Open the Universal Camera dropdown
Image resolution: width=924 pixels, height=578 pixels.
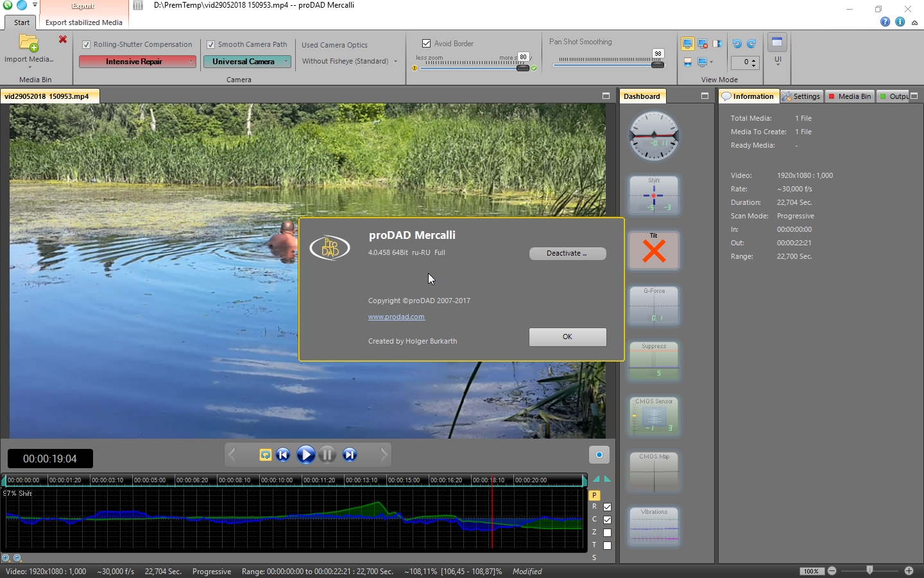(247, 62)
